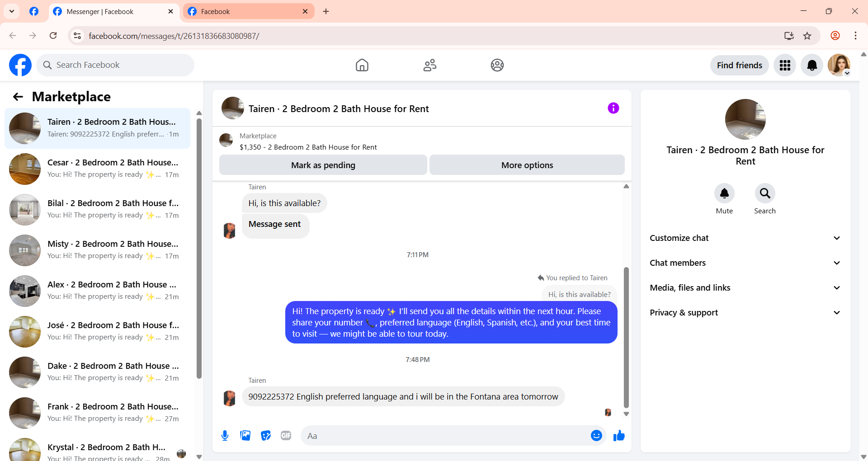Click Find friends button

[740, 65]
